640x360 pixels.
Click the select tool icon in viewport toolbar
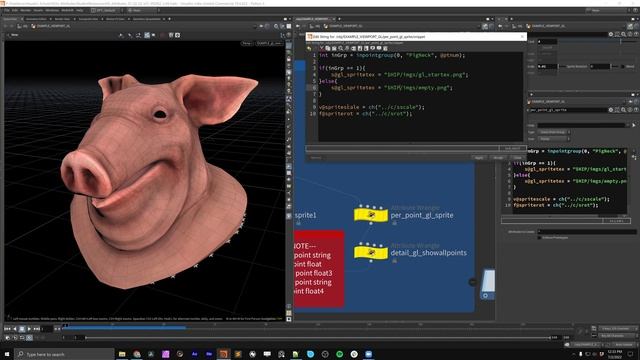tap(121, 36)
